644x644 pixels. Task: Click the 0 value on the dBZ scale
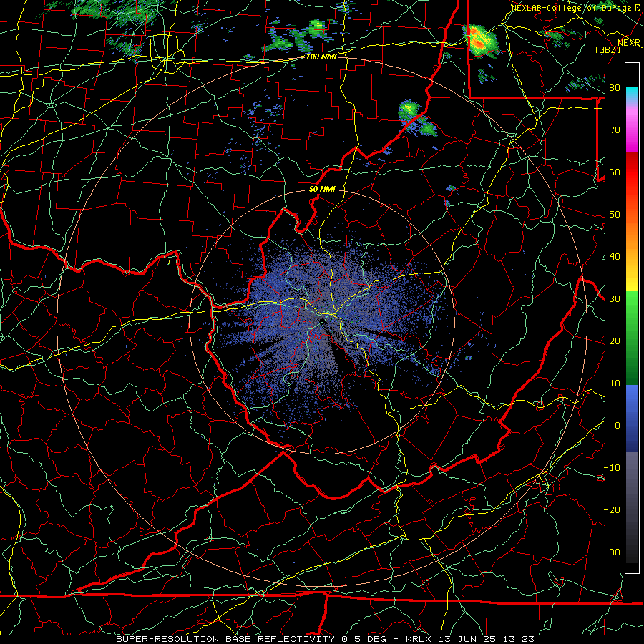point(618,426)
